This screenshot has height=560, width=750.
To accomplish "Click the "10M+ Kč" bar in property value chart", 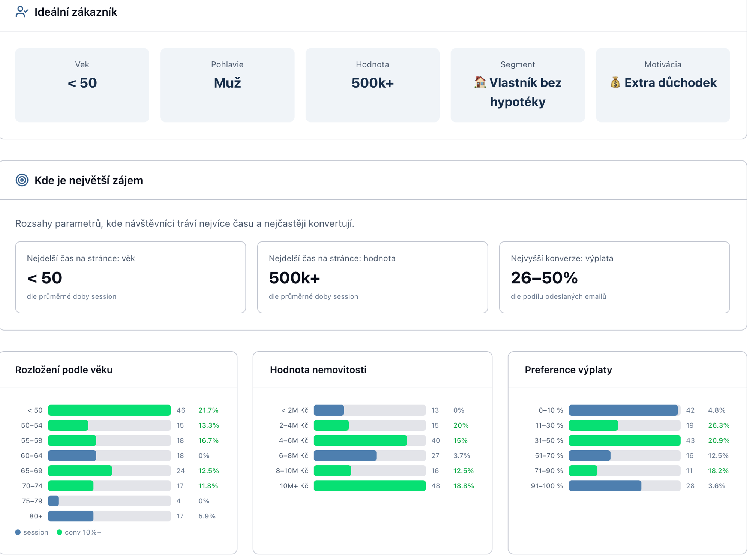I will point(369,485).
